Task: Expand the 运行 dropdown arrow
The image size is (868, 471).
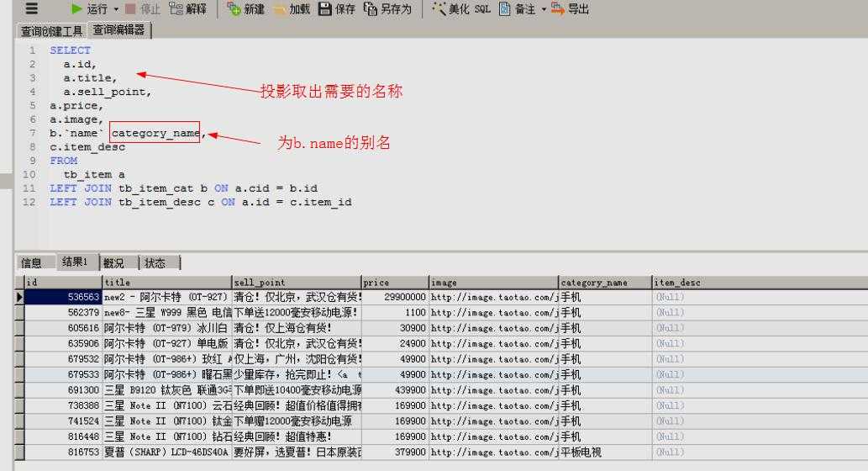Action: click(x=116, y=9)
